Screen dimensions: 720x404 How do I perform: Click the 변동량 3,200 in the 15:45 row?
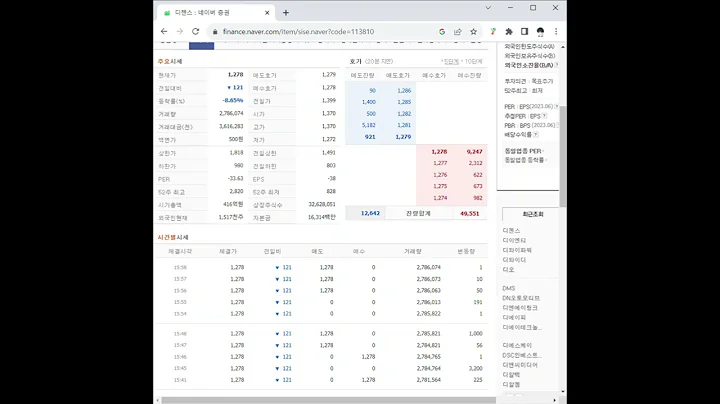coord(476,368)
